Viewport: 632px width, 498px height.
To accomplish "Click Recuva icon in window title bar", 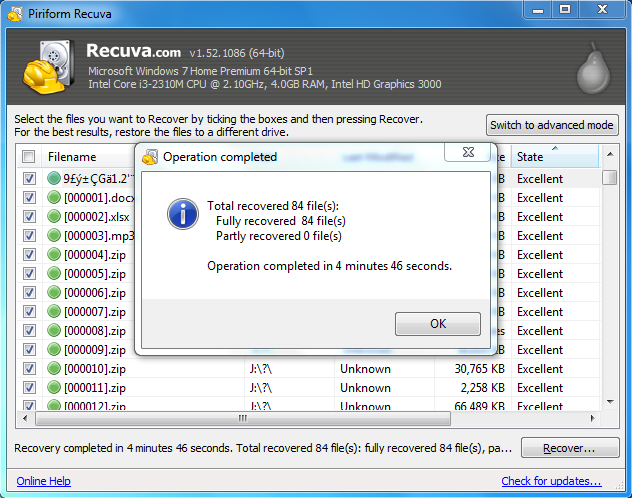I will pos(15,14).
